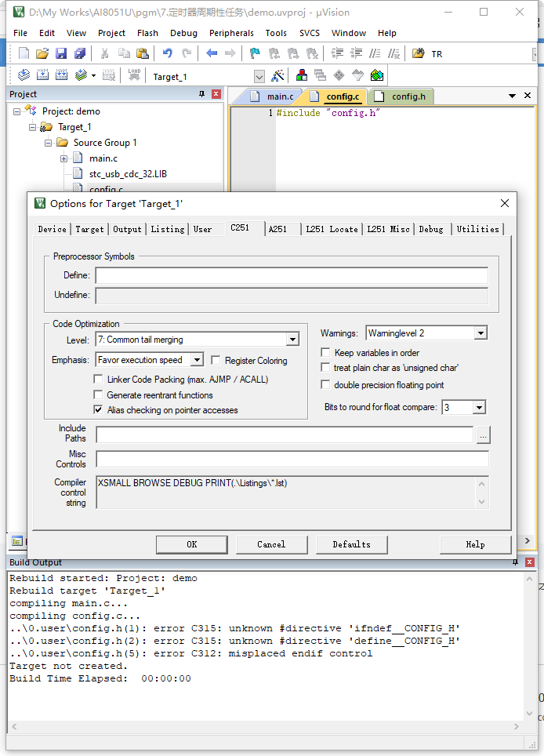
Task: Click the Download to flash LOAD icon
Action: point(134,76)
